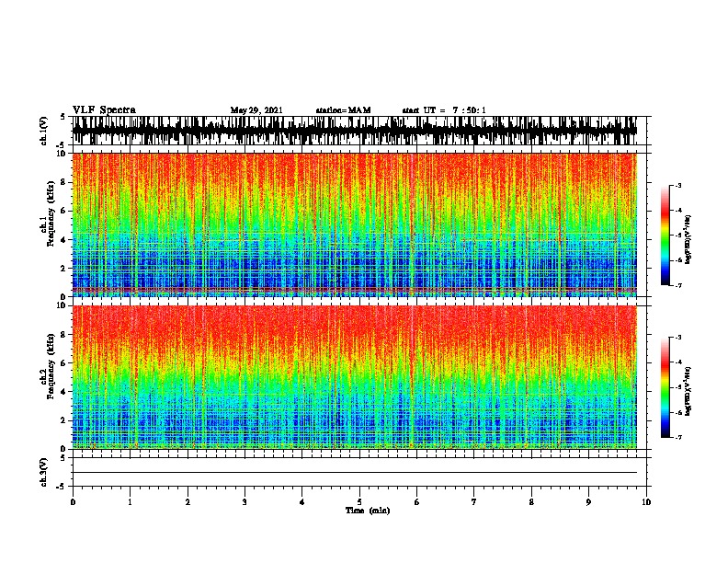Click the "-3" value on ch.1 colorbar
The image size is (728, 563).
click(677, 186)
